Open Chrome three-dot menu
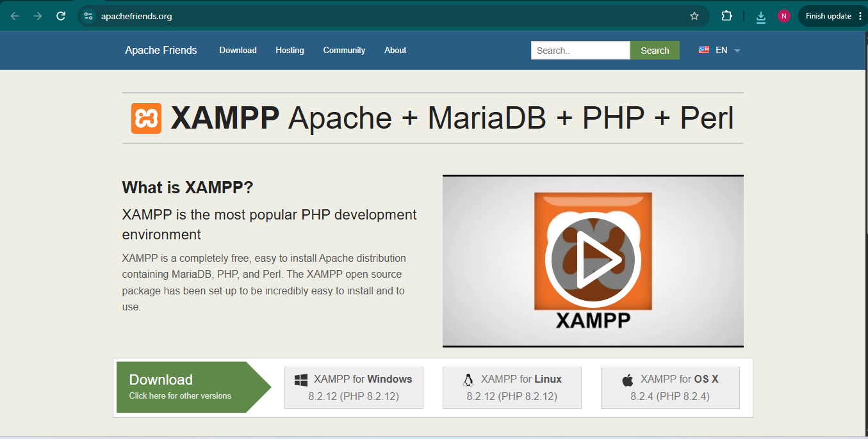Screen dimensions: 868x439 [x=860, y=16]
